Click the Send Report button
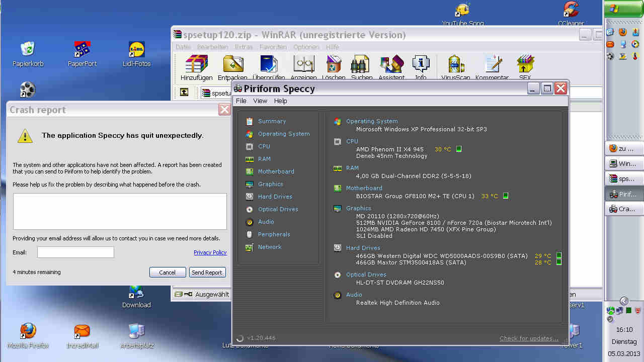The width and height of the screenshot is (644, 362). [207, 272]
